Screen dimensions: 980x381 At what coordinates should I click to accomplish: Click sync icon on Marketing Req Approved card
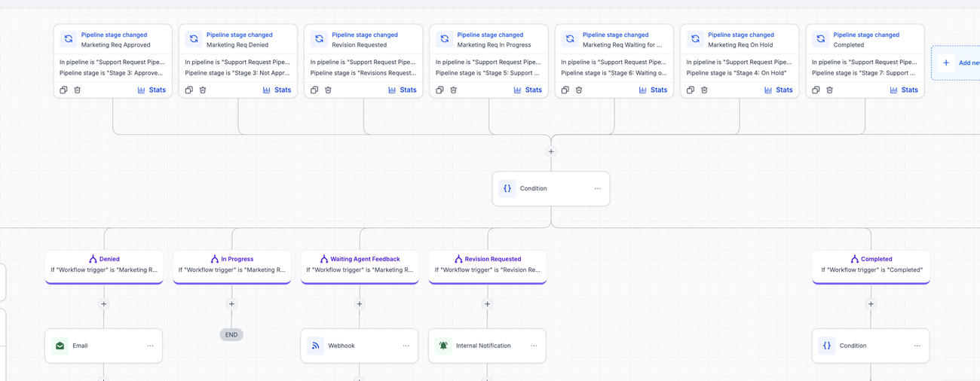(x=69, y=39)
